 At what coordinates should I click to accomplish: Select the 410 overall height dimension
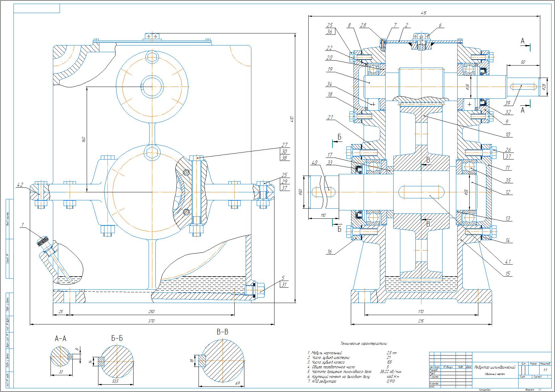(292, 119)
